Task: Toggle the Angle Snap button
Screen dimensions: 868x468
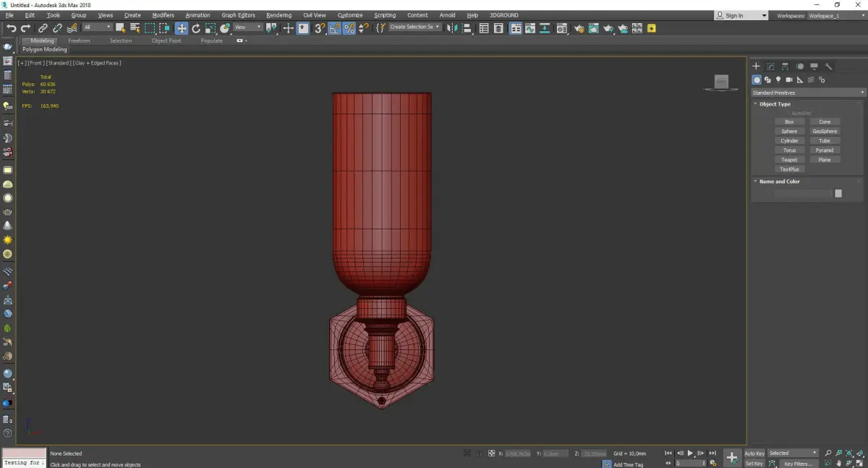Action: 335,28
